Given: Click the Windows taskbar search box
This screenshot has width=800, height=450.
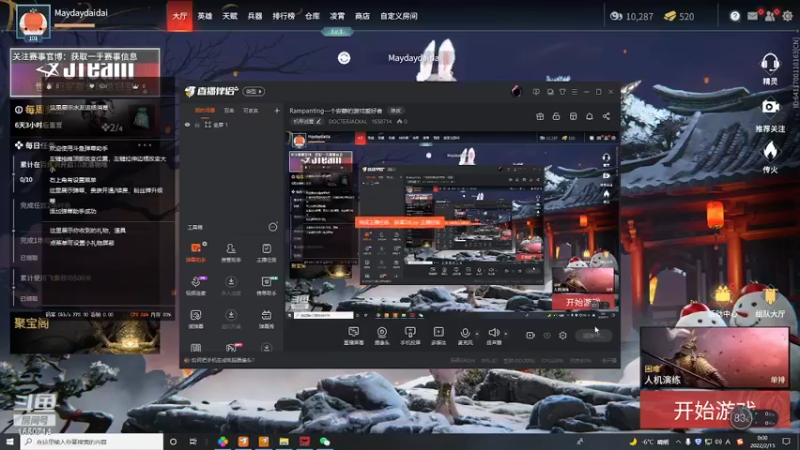Looking at the screenshot, I should point(92,441).
